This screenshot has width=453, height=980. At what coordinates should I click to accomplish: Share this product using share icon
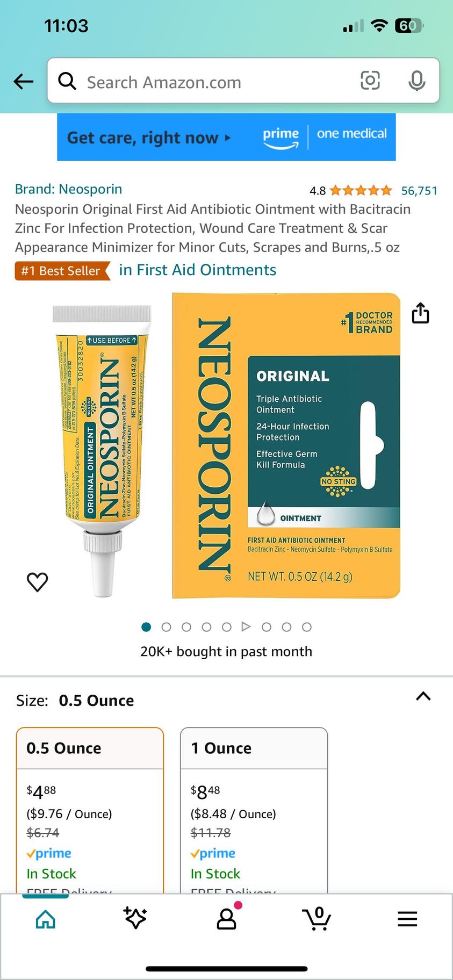[x=420, y=313]
